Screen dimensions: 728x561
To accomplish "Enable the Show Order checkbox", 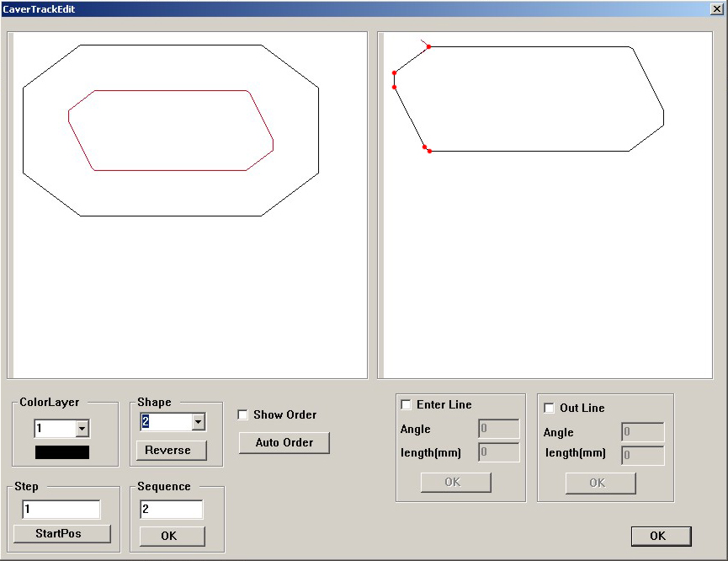I will click(243, 414).
